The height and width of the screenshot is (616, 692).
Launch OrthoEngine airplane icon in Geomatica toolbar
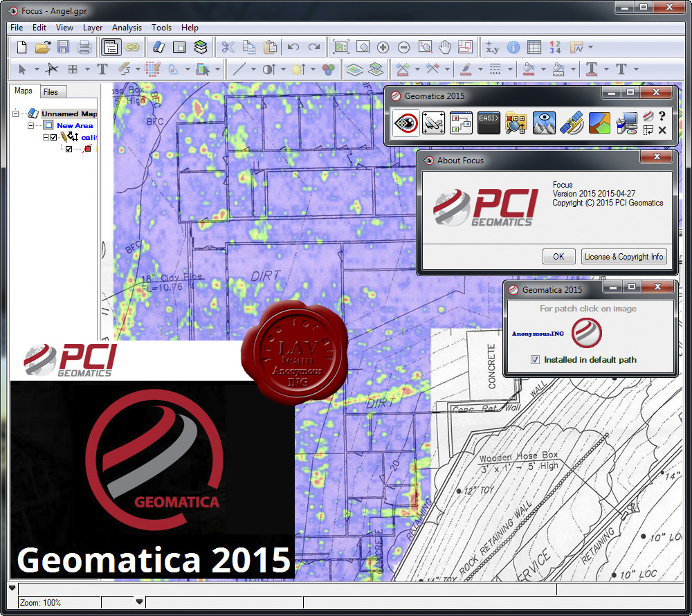pos(433,123)
